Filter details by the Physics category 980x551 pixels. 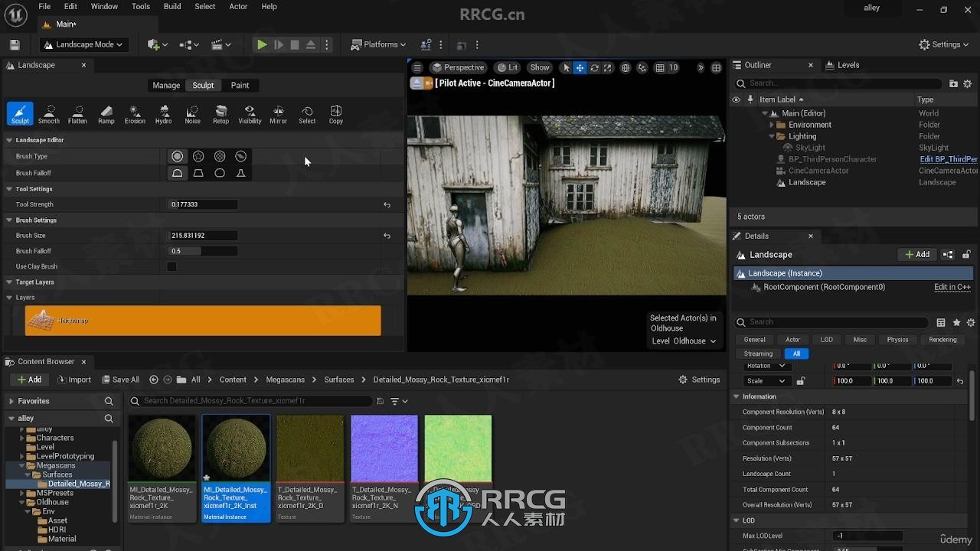[897, 340]
